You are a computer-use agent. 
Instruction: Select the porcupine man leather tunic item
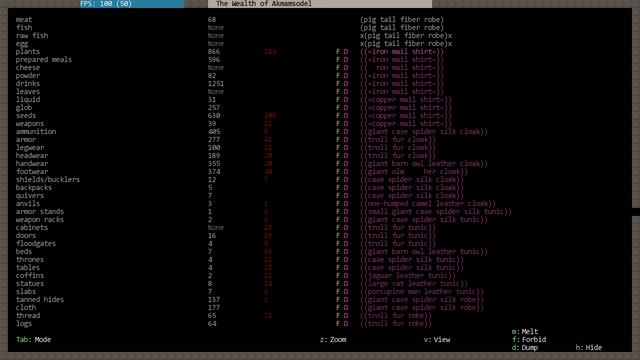point(422,291)
